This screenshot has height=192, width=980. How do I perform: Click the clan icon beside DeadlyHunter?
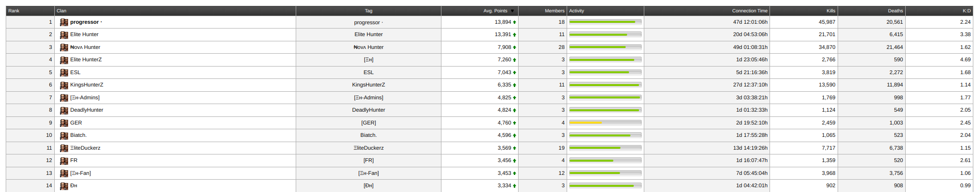click(64, 110)
